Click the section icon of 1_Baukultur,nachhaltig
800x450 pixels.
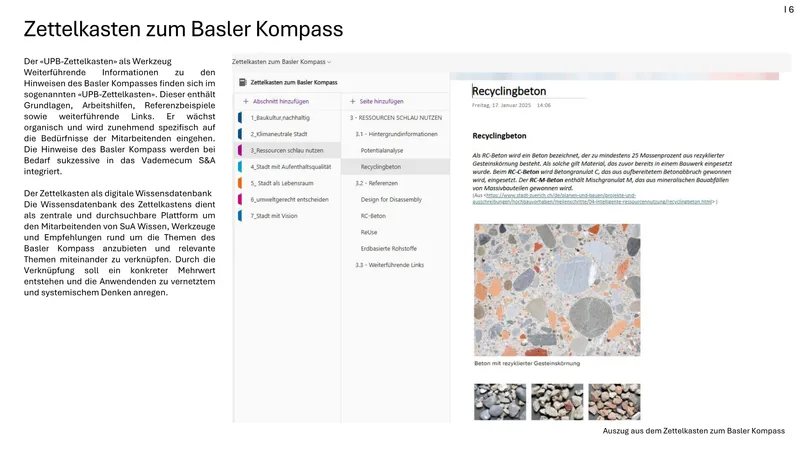(241, 118)
